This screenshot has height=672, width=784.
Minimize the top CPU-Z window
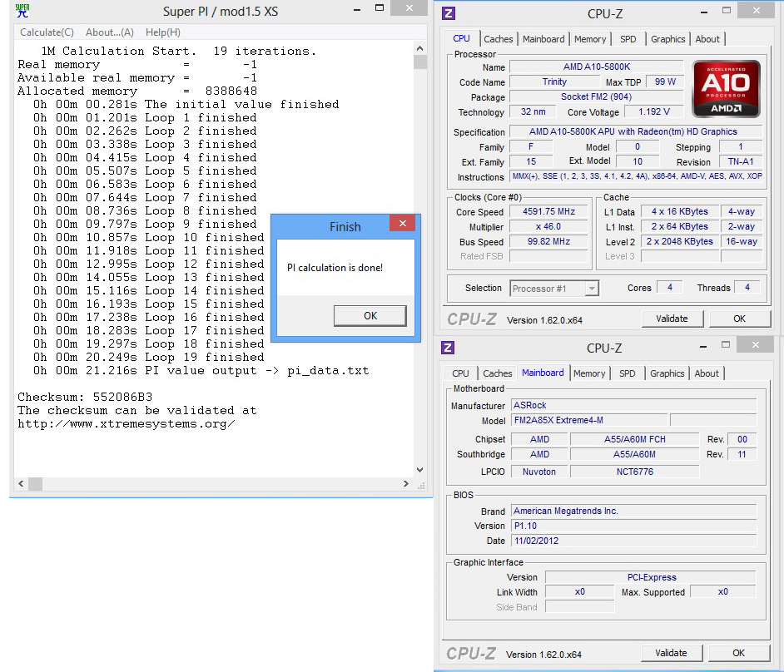pos(703,12)
